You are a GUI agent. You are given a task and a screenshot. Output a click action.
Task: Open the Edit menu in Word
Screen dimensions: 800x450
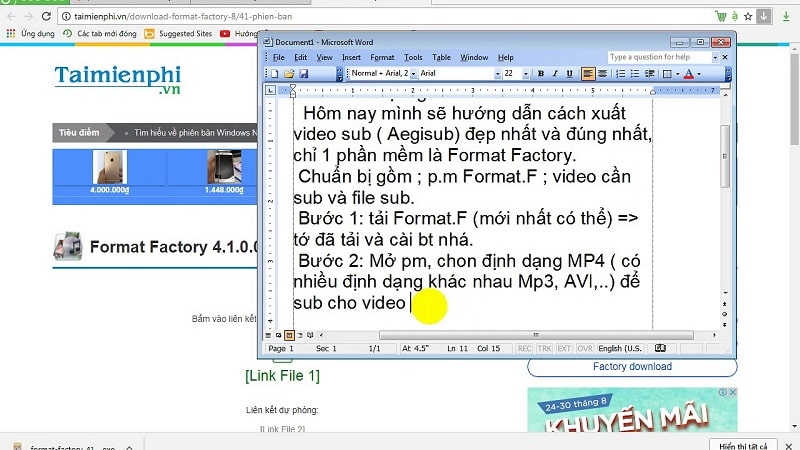pyautogui.click(x=301, y=57)
